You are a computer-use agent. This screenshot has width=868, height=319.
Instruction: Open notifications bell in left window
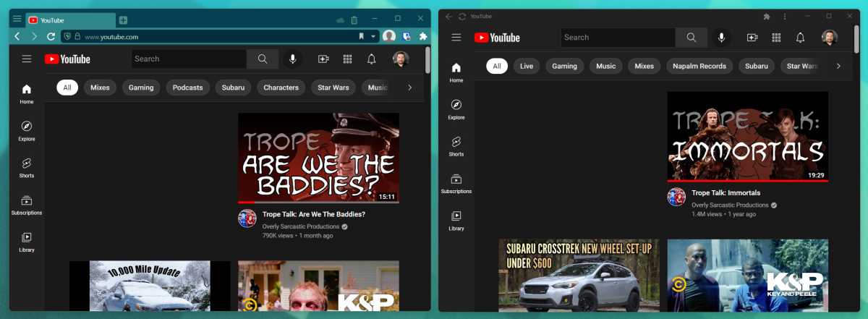pos(371,59)
